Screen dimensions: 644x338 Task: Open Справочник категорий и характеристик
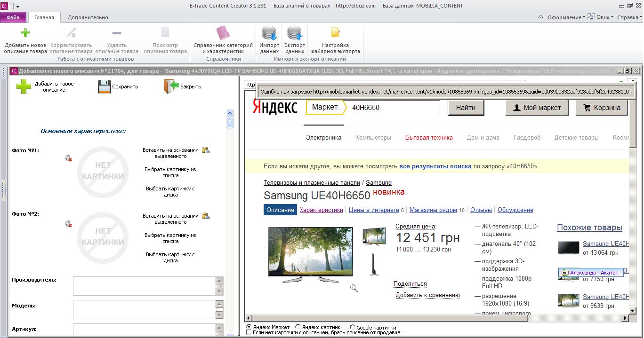coord(223,32)
